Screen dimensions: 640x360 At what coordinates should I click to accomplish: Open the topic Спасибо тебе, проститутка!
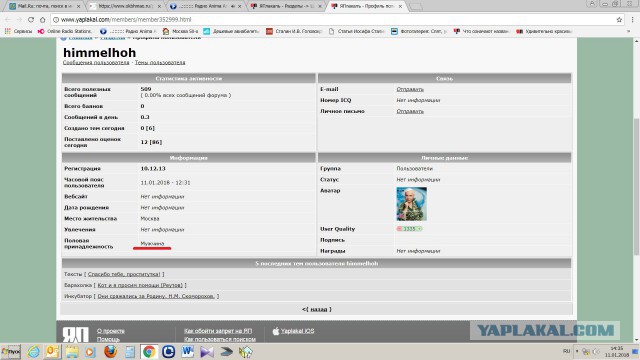click(124, 274)
